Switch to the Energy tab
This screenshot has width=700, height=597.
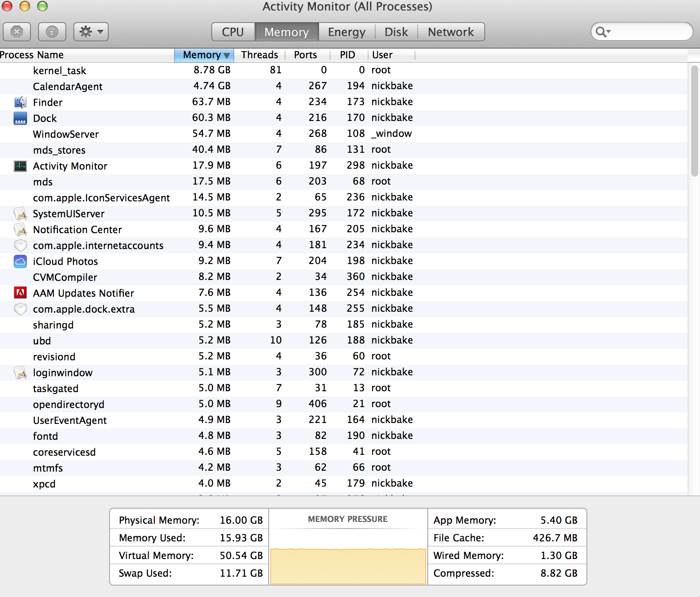pyautogui.click(x=346, y=32)
